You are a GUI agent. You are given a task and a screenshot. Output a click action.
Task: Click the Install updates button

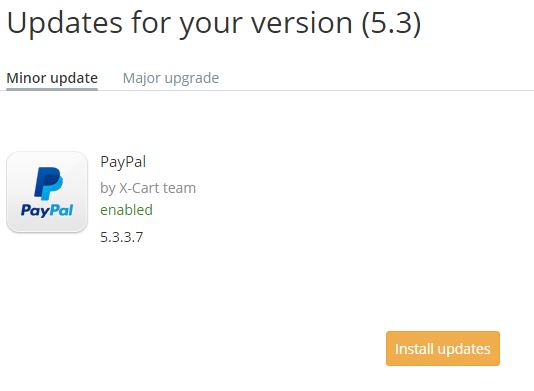[443, 348]
